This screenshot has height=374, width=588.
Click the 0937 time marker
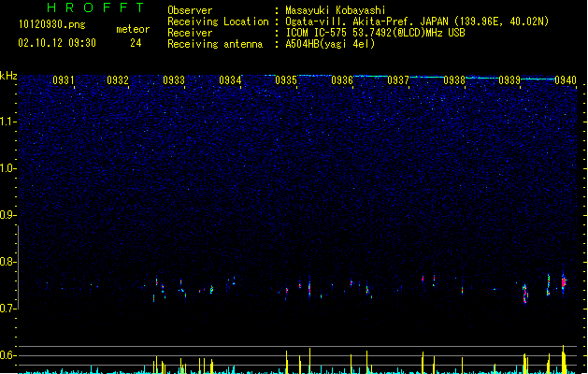click(x=398, y=80)
